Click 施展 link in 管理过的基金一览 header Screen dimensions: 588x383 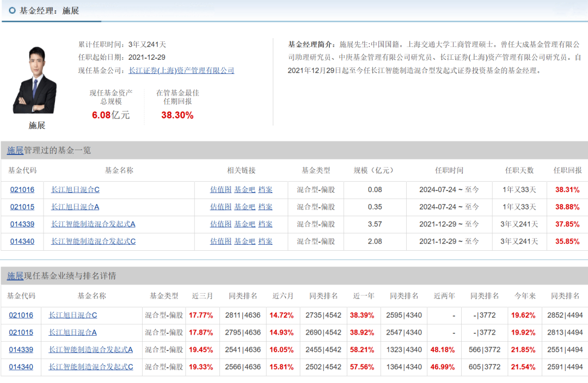coord(15,150)
